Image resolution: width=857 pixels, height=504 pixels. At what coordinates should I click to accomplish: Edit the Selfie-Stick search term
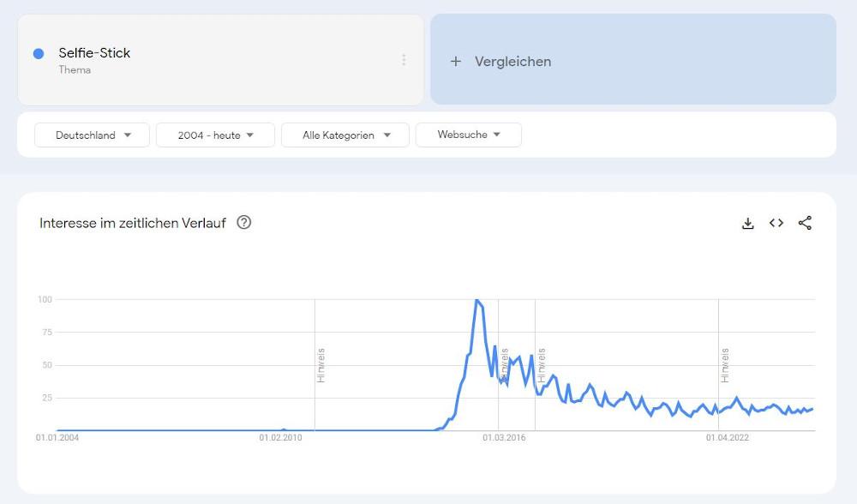(x=94, y=53)
